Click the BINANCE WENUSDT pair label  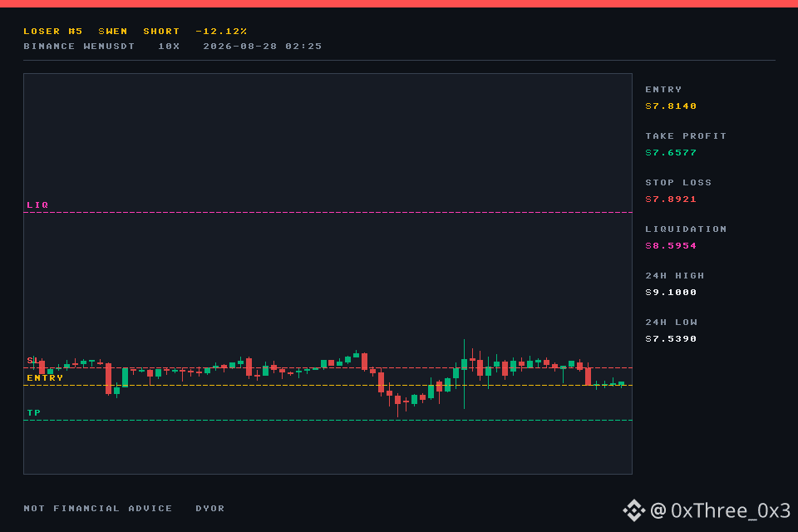pos(79,47)
